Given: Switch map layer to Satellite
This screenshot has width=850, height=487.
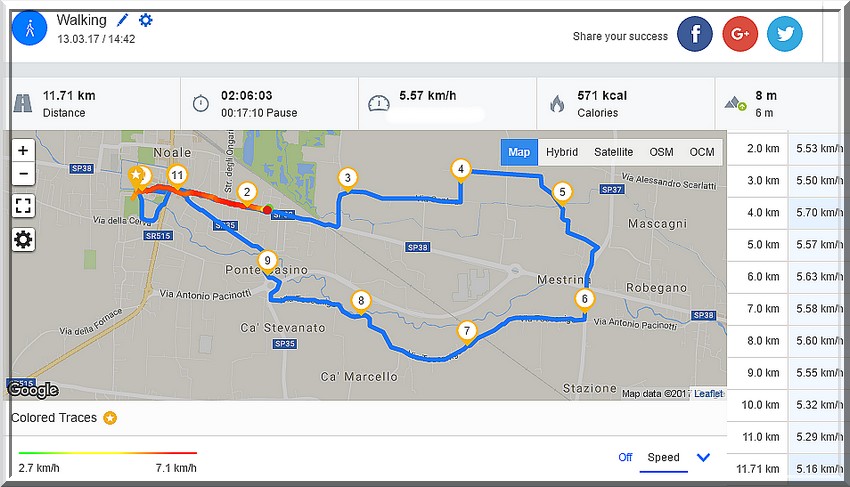Looking at the screenshot, I should click(x=613, y=152).
